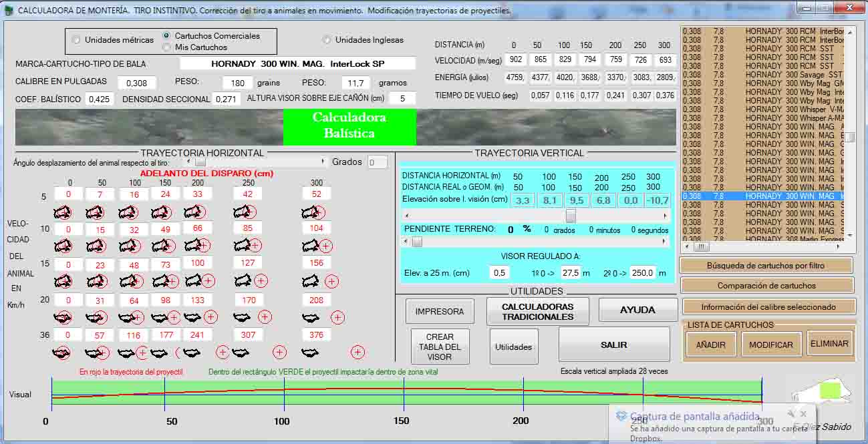Click the crosshair target below the 376 value
The width and height of the screenshot is (868, 444).
(357, 352)
